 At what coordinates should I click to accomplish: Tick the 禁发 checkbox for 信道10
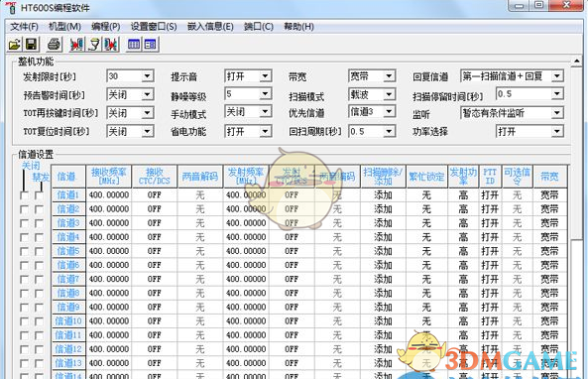coord(39,321)
